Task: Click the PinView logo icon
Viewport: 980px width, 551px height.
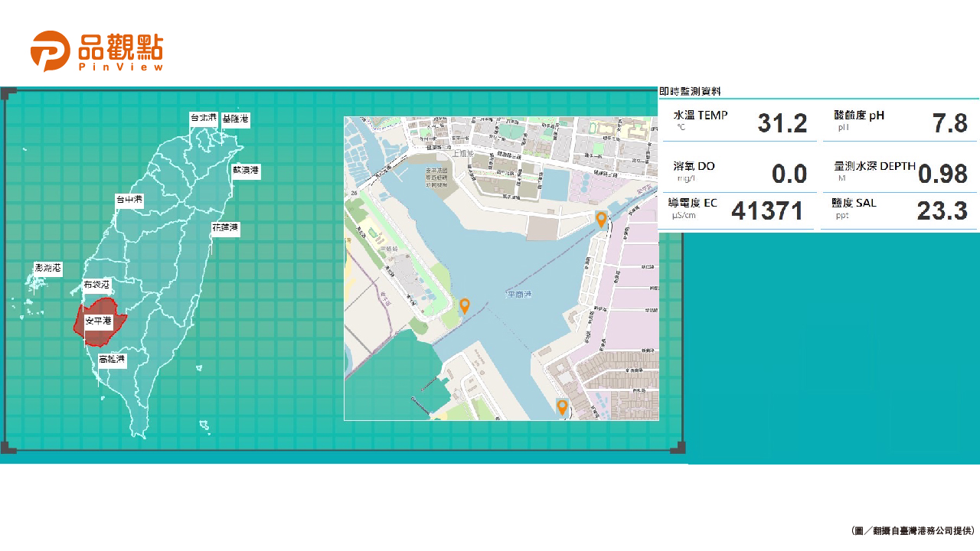Action: (x=51, y=51)
